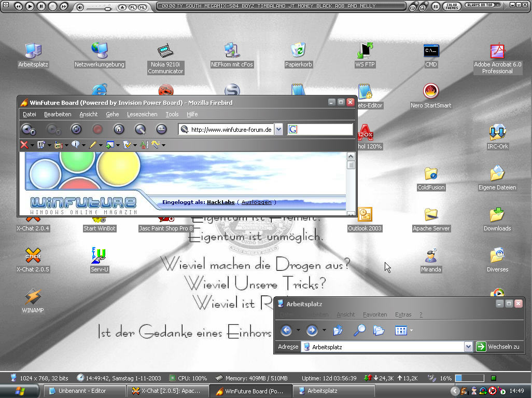Toggle the Winamp playlist (PL) button
The height and width of the screenshot is (398, 532).
[x=132, y=7]
